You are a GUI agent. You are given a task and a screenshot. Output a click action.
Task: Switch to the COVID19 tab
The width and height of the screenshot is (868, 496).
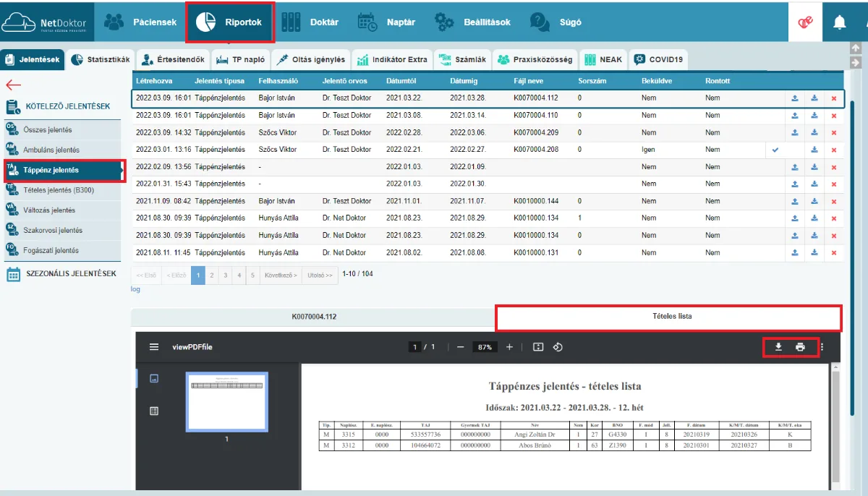click(x=658, y=59)
